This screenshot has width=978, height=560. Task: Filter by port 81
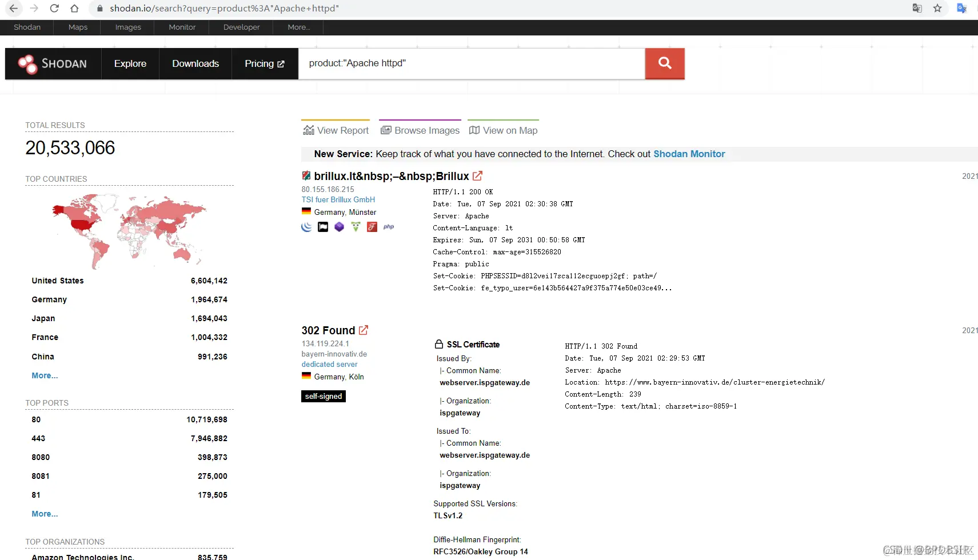coord(129,495)
